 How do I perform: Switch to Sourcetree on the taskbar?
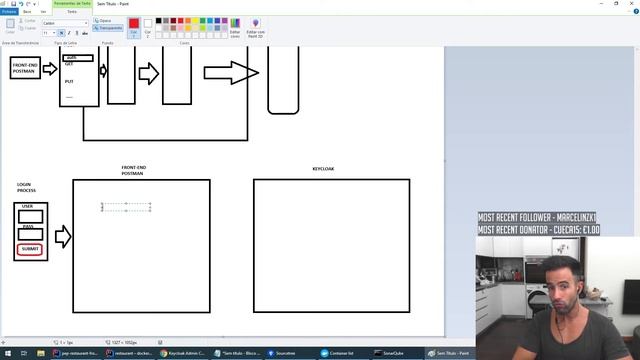pos(290,353)
